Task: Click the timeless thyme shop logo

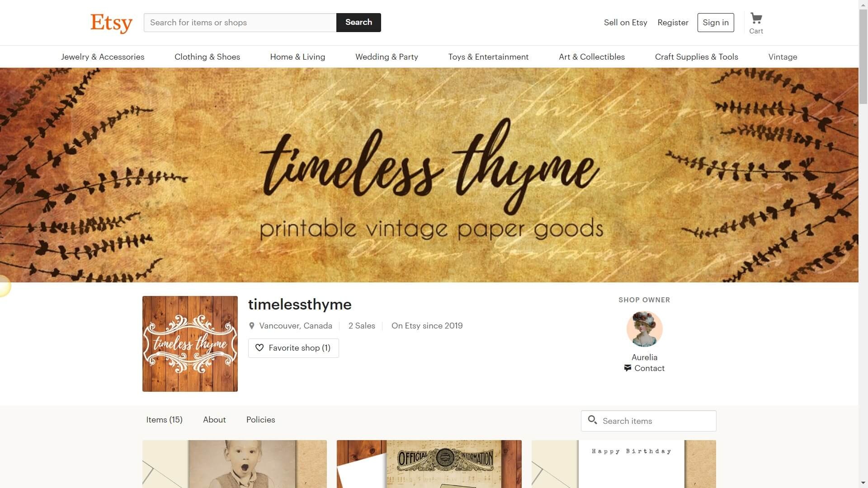Action: (x=190, y=344)
